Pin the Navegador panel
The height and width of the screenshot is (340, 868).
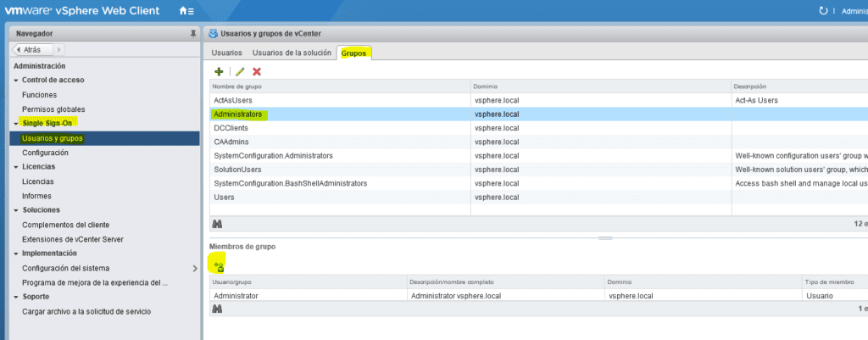[193, 34]
